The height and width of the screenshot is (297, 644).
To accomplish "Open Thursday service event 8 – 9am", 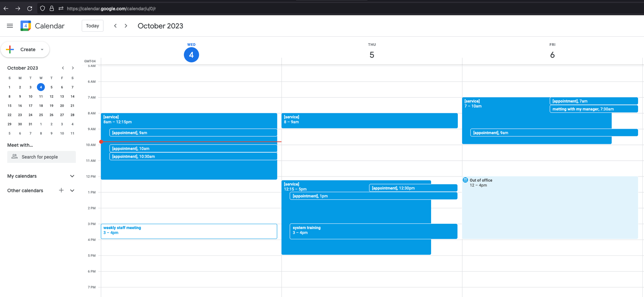I will pyautogui.click(x=370, y=120).
